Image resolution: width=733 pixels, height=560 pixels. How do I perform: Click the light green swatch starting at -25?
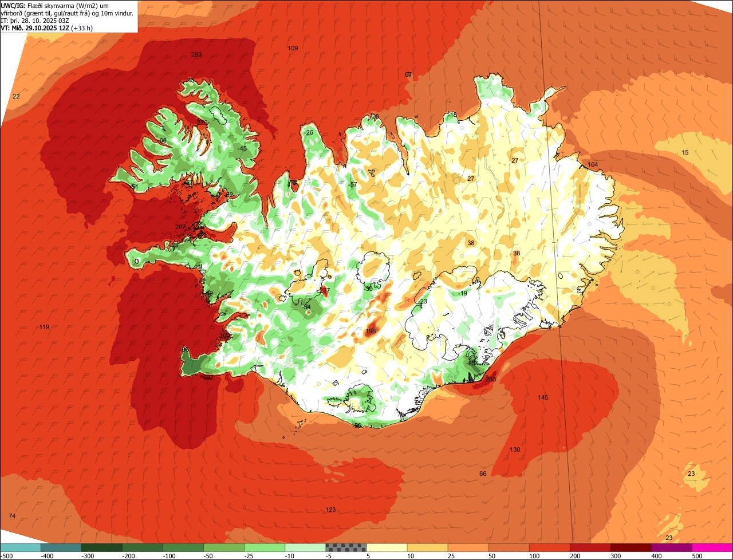[264, 547]
